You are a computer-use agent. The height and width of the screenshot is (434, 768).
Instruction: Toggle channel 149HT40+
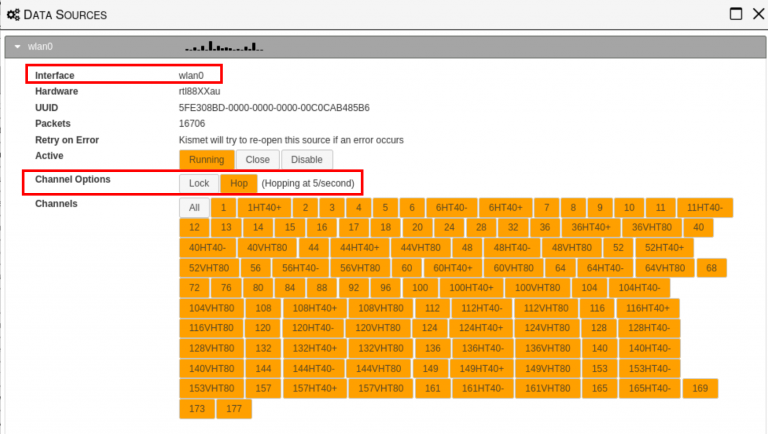coord(481,368)
